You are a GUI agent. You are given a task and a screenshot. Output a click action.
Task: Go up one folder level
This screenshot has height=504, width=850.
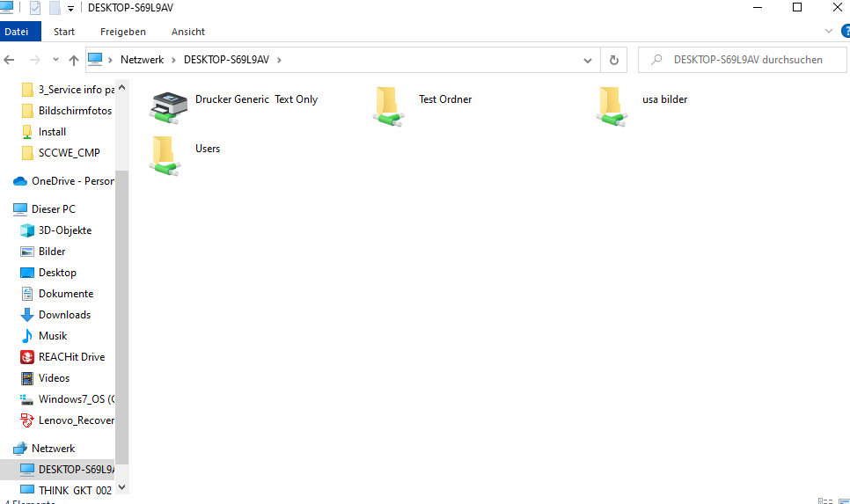(x=74, y=60)
